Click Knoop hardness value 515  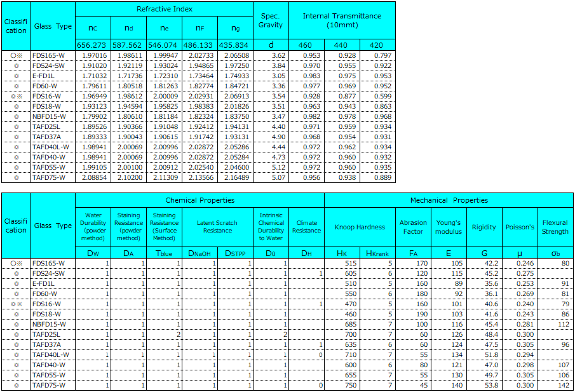[351, 263]
